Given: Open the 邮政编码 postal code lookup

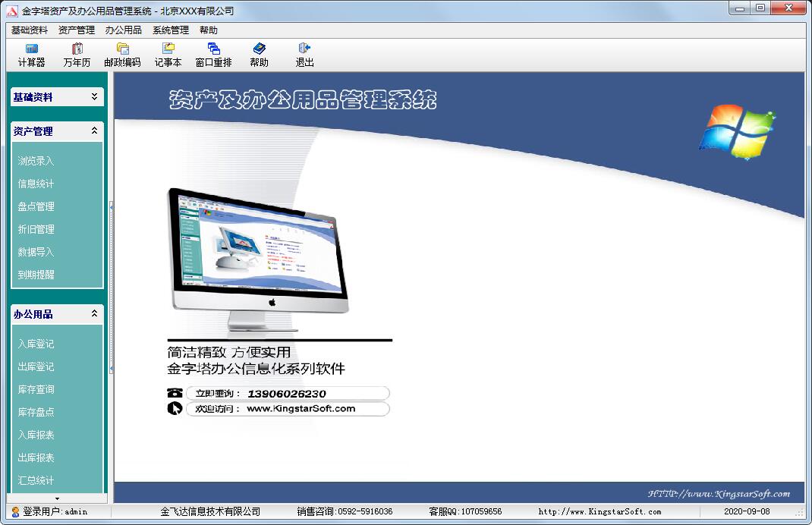Looking at the screenshot, I should pos(122,55).
